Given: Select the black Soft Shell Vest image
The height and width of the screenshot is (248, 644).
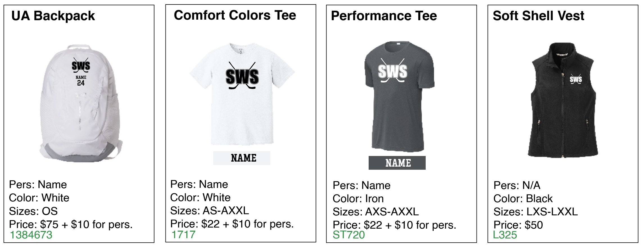Looking at the screenshot, I should [x=563, y=100].
